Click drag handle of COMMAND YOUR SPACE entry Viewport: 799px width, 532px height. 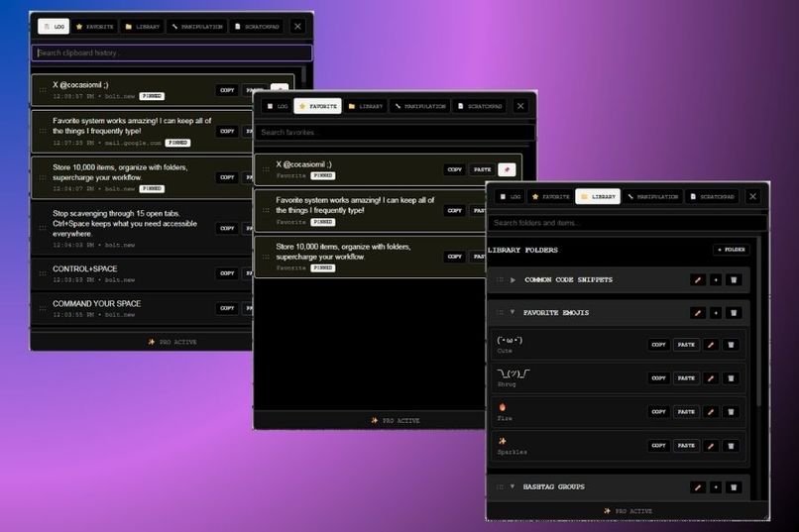point(43,308)
